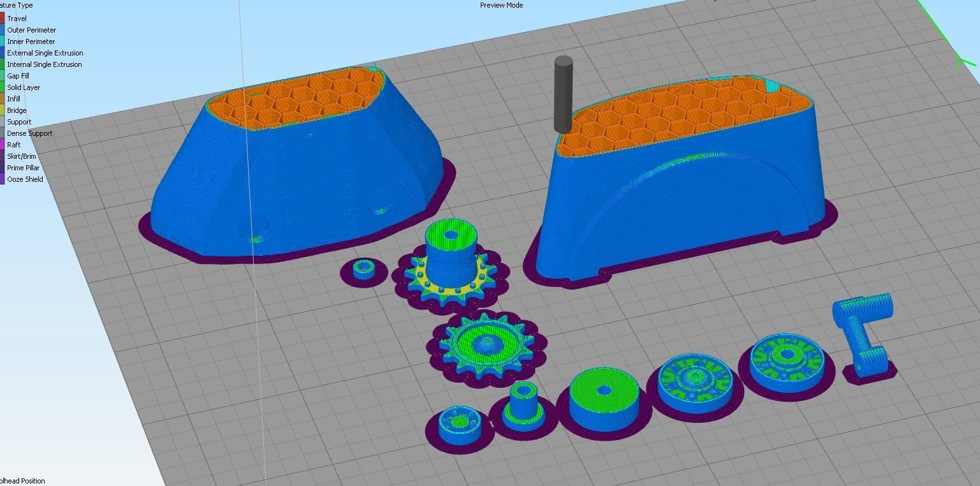The height and width of the screenshot is (486, 980).
Task: Click the Outer Perimeter legend label
Action: [31, 30]
